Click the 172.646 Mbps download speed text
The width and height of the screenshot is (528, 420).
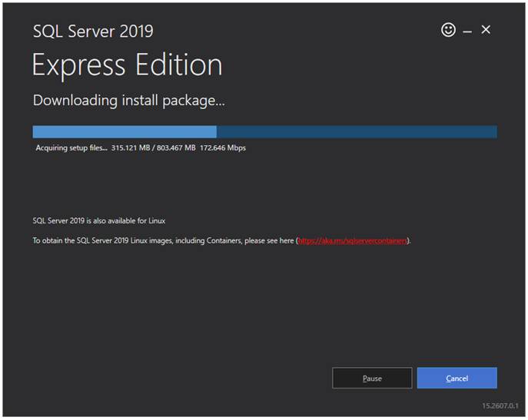(x=223, y=148)
